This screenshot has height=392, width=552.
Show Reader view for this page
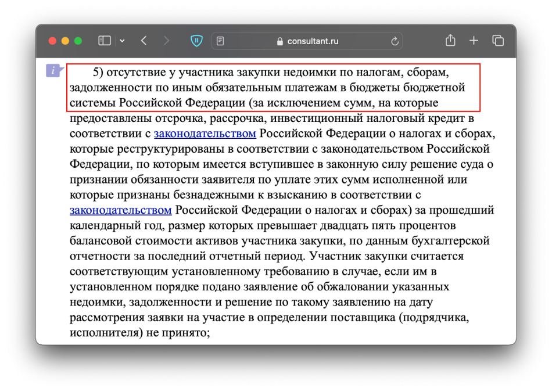click(x=220, y=41)
